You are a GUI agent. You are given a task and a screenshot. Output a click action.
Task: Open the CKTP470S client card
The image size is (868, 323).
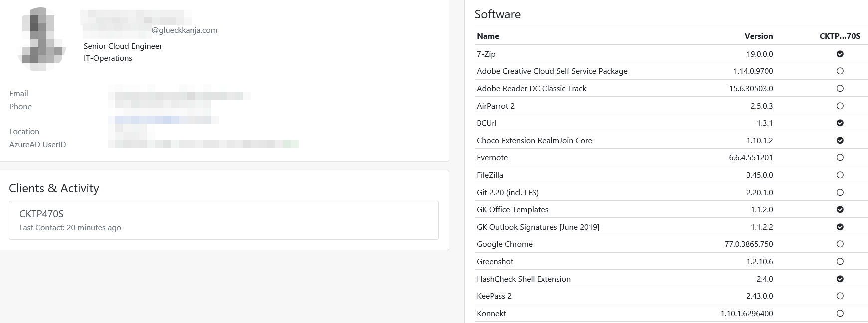(224, 220)
